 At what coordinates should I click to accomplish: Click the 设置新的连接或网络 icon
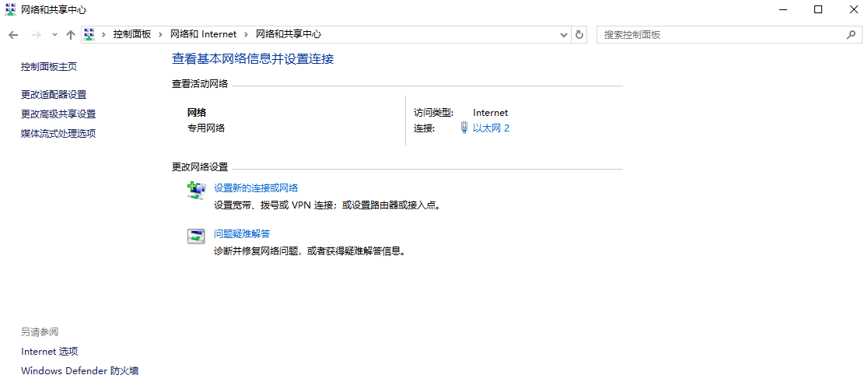click(x=196, y=191)
